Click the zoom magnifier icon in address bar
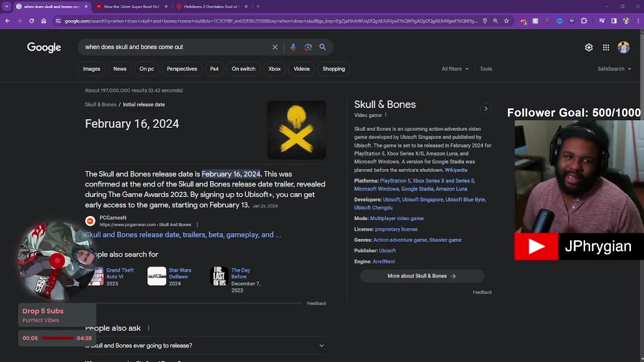This screenshot has height=362, width=644. tap(496, 21)
